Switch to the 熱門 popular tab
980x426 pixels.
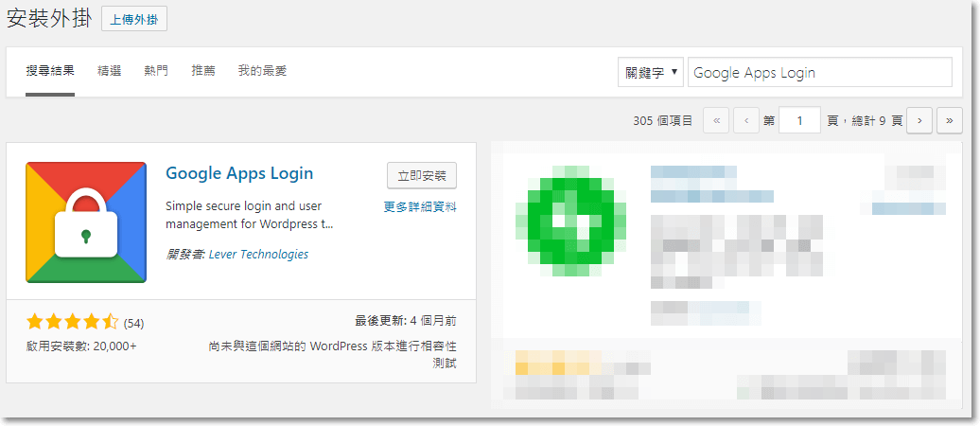156,71
